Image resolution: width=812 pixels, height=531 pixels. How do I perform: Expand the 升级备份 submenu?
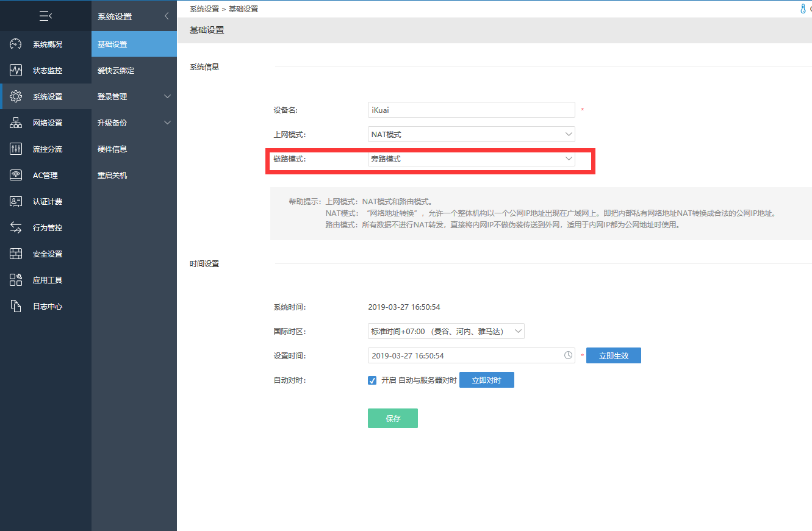tap(134, 123)
